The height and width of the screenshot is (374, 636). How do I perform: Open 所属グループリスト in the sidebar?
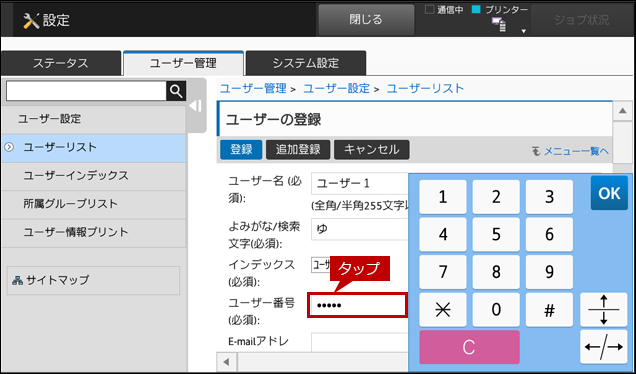coord(94,204)
